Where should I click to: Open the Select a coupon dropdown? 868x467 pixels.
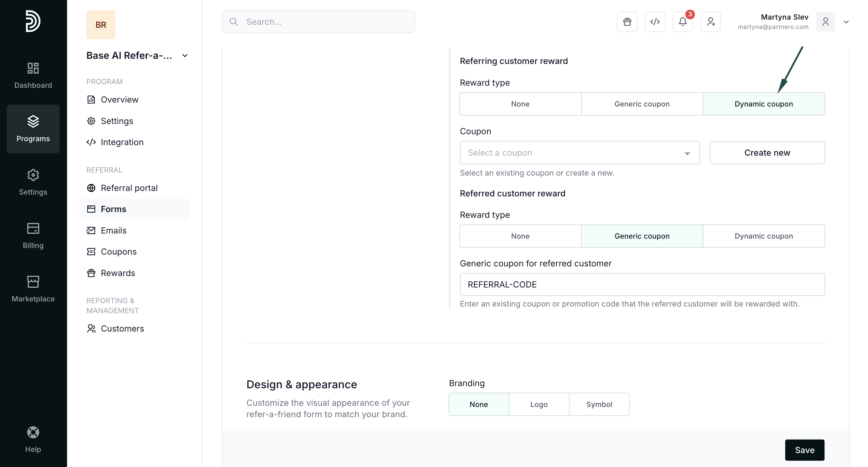click(x=580, y=153)
